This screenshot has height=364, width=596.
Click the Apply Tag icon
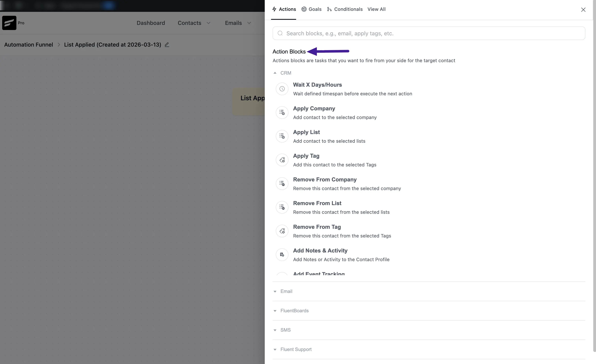click(282, 160)
